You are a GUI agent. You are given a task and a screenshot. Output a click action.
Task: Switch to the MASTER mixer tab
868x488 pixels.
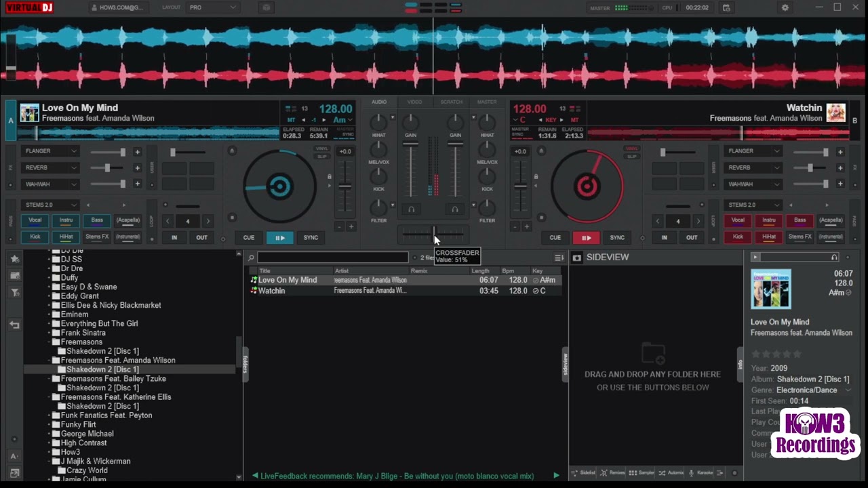[487, 102]
